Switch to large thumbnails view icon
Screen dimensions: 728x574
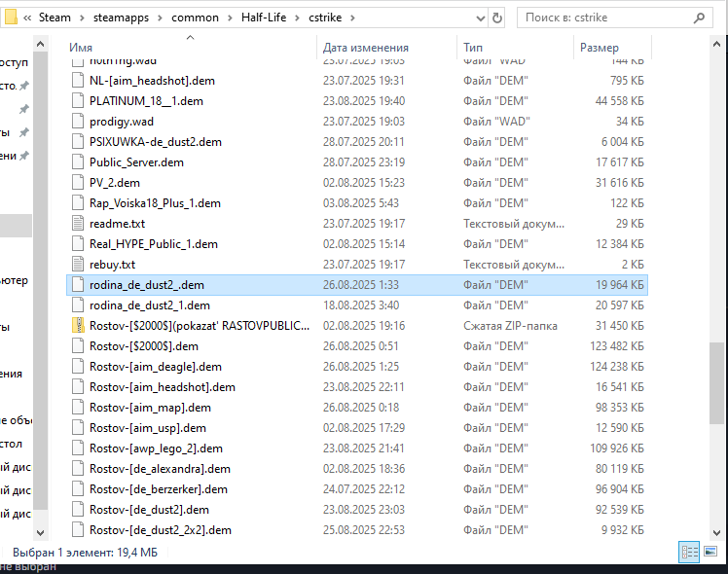(710, 552)
